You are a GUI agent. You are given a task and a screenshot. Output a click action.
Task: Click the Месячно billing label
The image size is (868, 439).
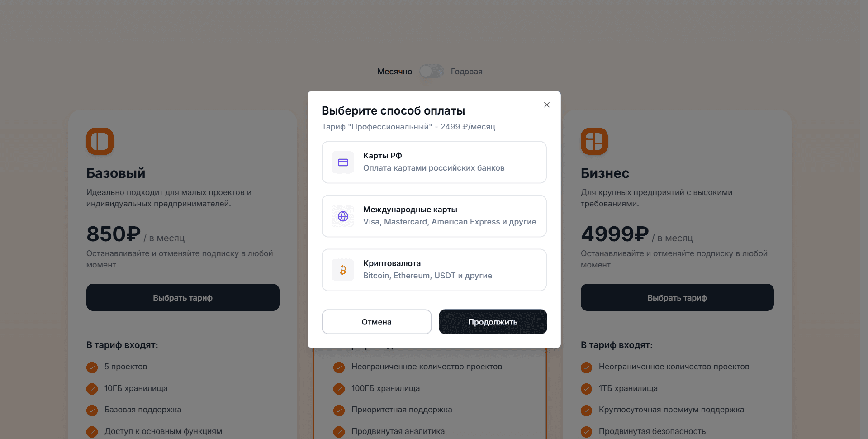tap(395, 72)
